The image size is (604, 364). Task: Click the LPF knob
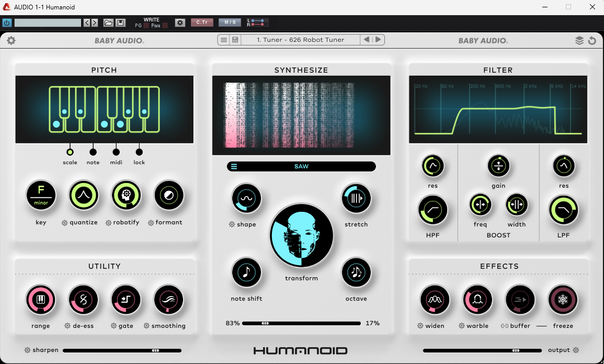(563, 210)
